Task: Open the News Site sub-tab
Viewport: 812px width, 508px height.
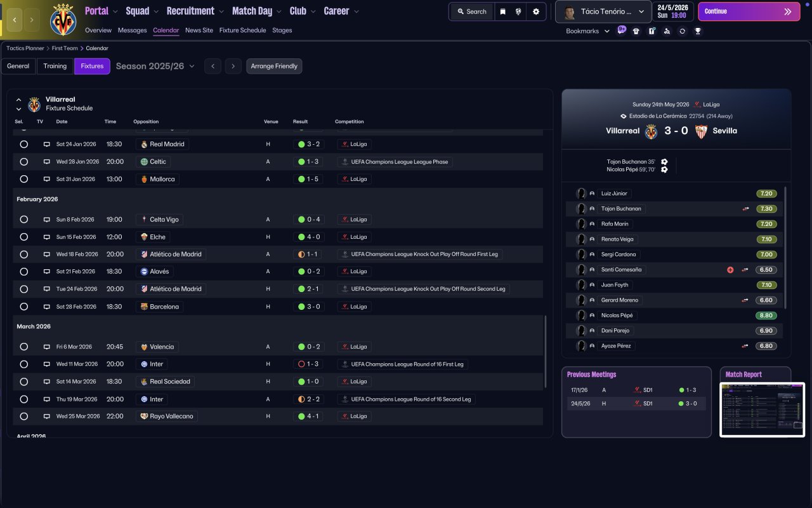Action: 199,30
